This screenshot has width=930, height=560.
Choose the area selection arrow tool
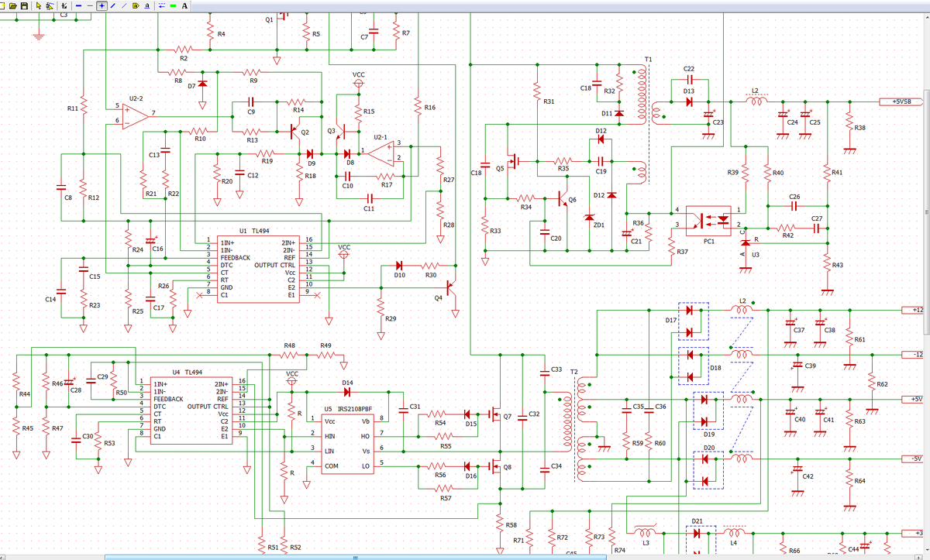tap(50, 5)
